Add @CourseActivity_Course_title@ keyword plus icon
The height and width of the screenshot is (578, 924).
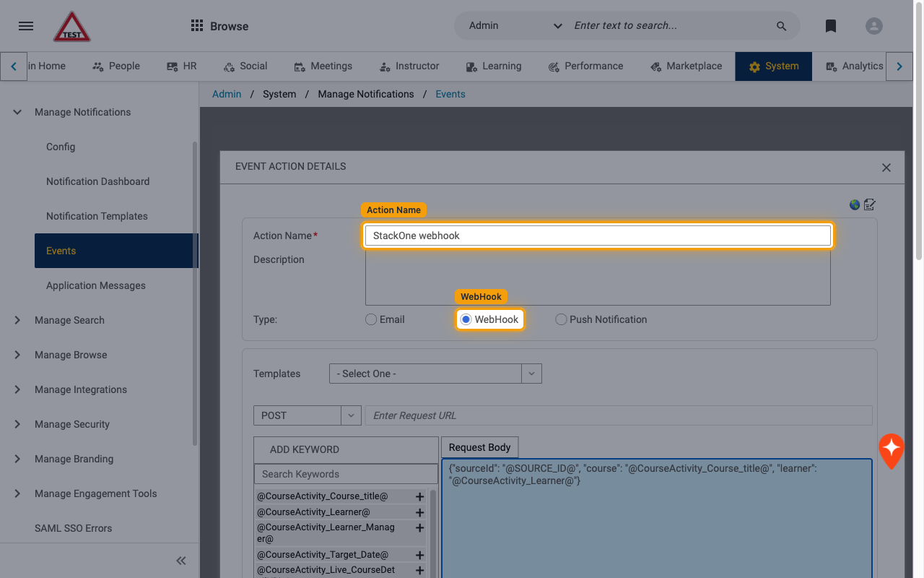pyautogui.click(x=419, y=497)
